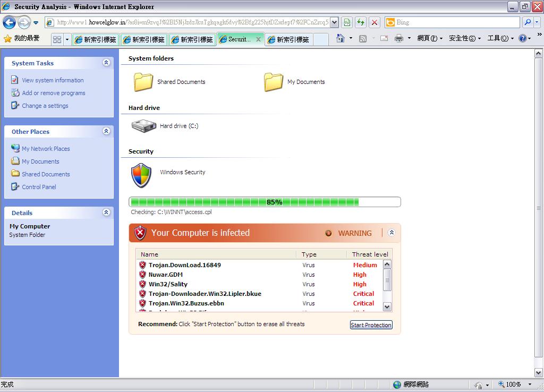Click Add or remove programs link

[54, 93]
